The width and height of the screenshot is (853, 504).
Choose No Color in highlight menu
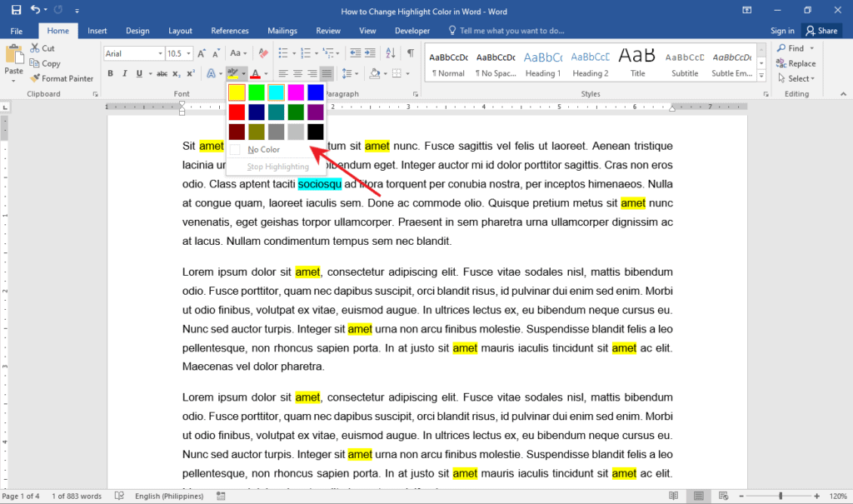point(276,150)
